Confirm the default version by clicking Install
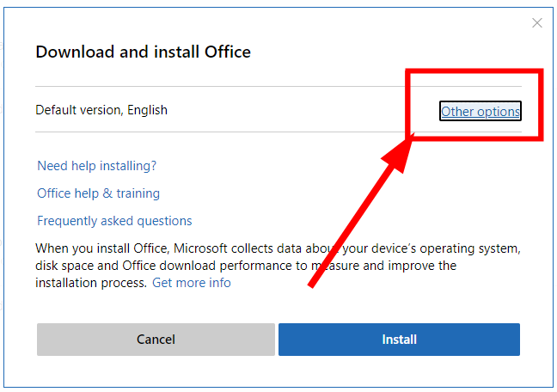The width and height of the screenshot is (557, 392). click(399, 340)
